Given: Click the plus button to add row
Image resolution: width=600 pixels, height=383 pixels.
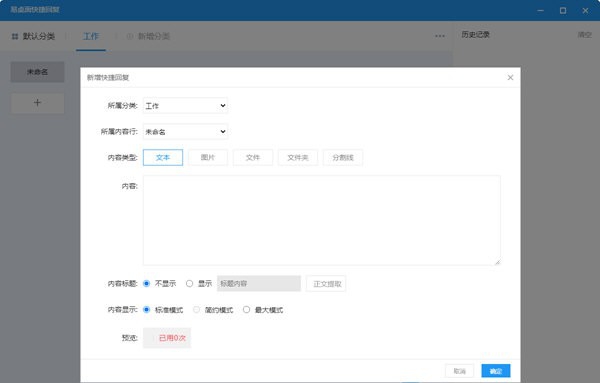Looking at the screenshot, I should coord(38,103).
